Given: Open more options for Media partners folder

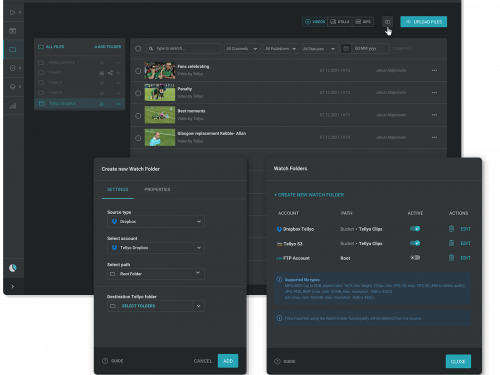Looking at the screenshot, I should (x=118, y=63).
